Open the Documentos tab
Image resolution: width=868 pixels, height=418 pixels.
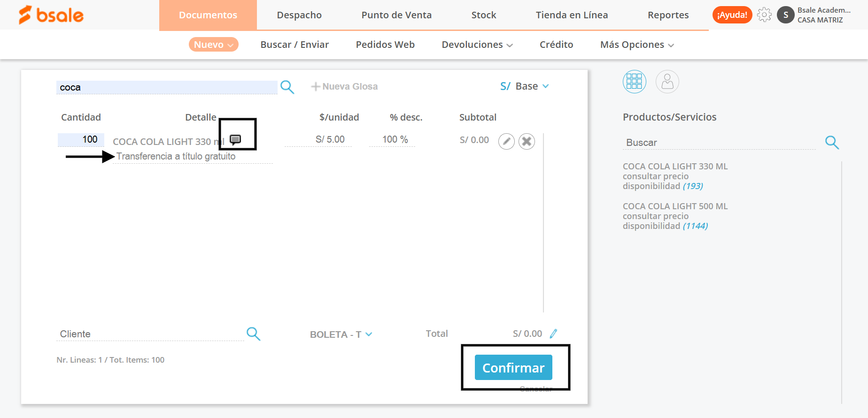pos(208,15)
